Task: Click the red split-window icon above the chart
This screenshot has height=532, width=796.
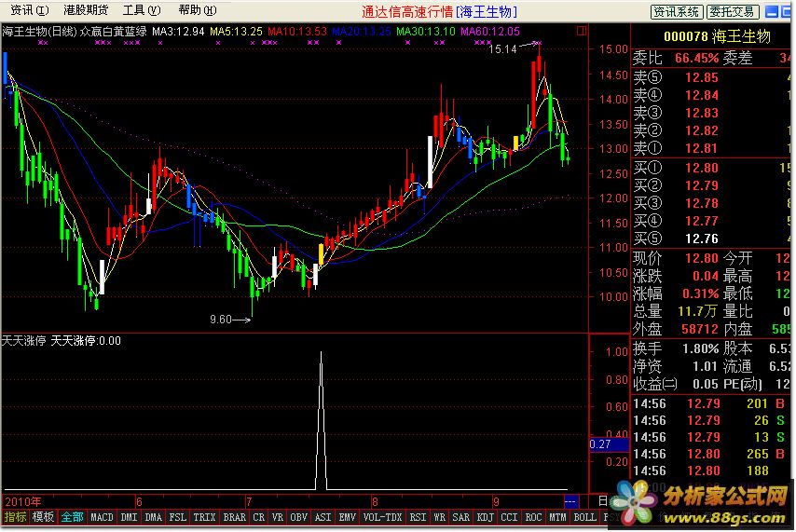Action: 582,31
